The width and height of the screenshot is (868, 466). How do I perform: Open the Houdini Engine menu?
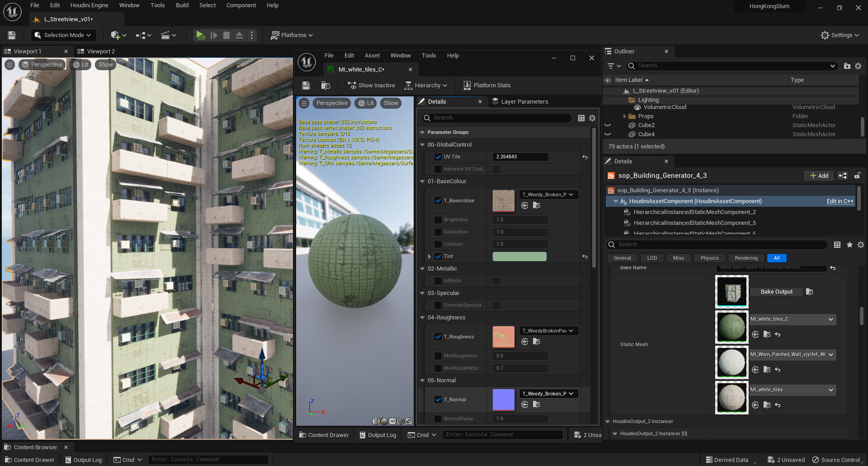(89, 5)
